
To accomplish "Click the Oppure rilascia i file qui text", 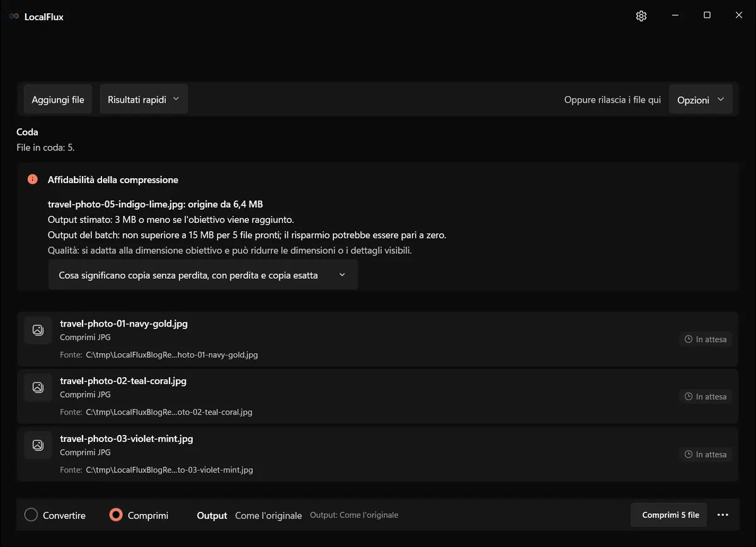I will tap(612, 99).
